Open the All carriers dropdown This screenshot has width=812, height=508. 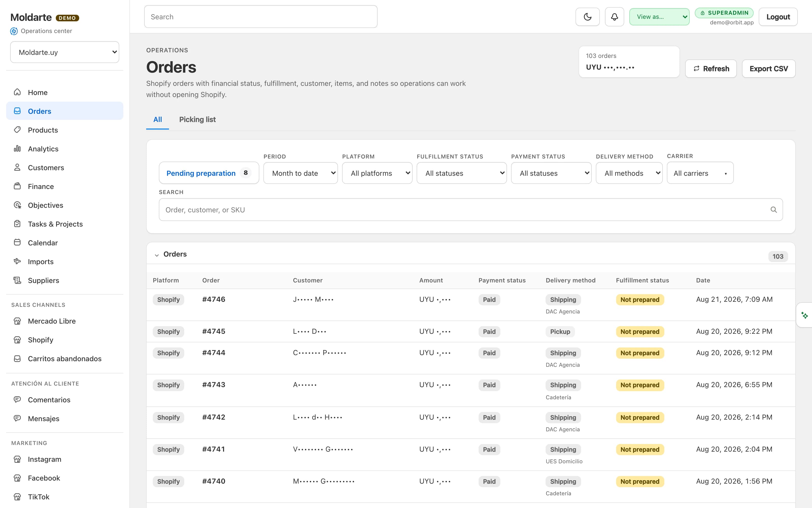700,173
